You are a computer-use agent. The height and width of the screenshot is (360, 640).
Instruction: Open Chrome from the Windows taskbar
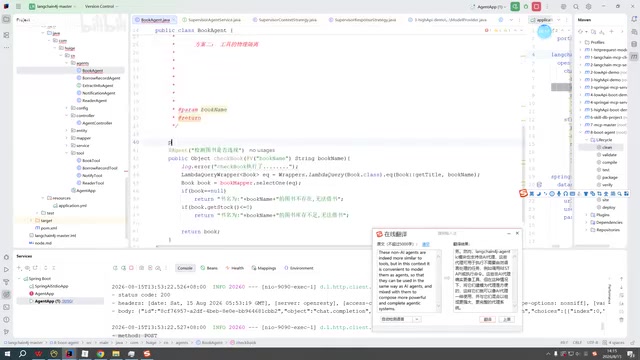coord(100,353)
